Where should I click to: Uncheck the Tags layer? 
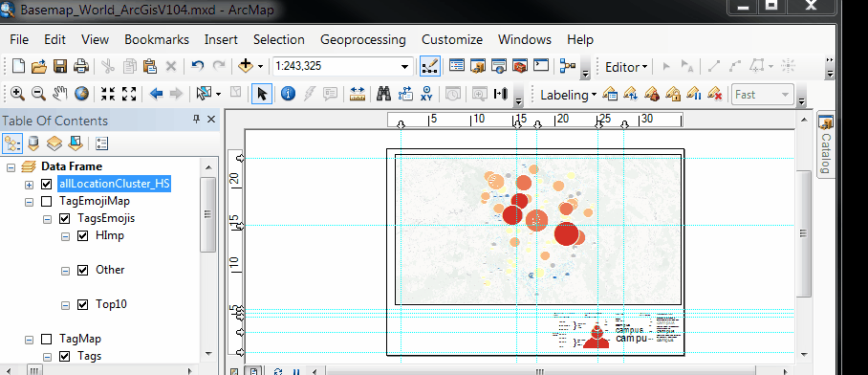pyautogui.click(x=65, y=356)
